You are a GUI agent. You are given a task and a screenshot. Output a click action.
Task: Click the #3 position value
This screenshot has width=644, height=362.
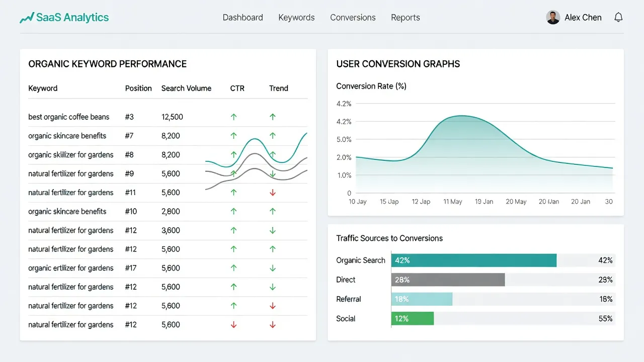click(x=130, y=117)
